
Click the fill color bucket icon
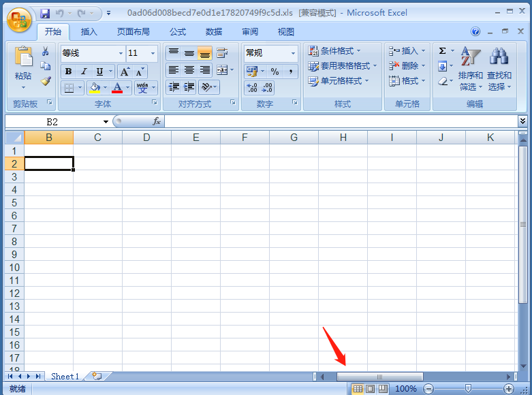click(x=95, y=88)
